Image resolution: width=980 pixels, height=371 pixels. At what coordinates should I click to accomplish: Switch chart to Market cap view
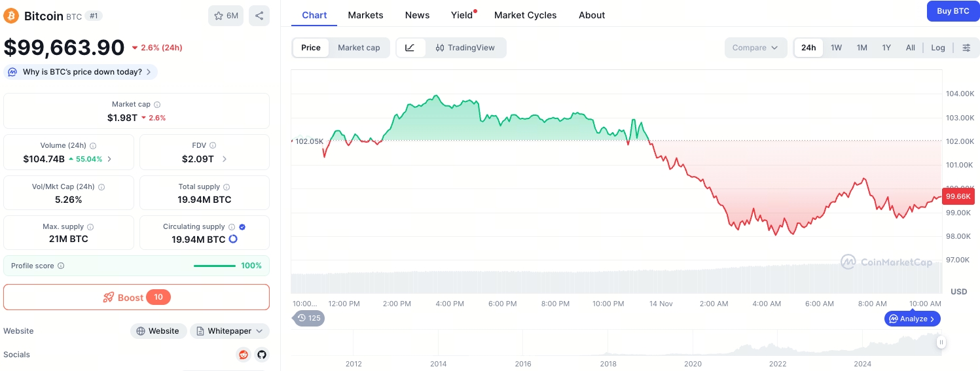[359, 48]
